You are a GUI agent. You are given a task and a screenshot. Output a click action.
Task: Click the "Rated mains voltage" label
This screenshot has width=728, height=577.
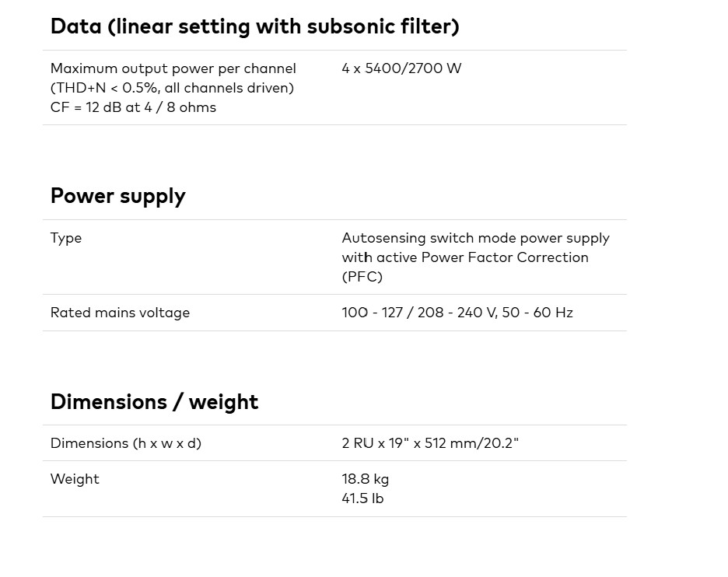click(x=120, y=313)
